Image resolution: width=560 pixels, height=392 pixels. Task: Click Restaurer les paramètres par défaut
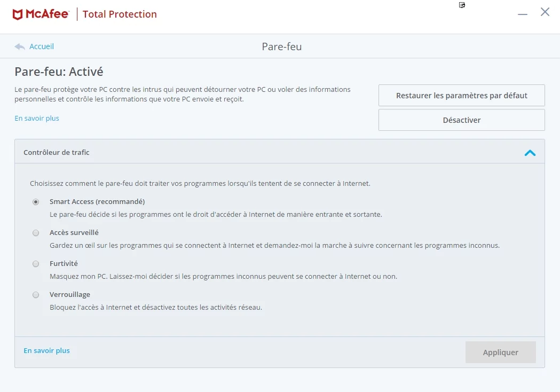(x=461, y=96)
